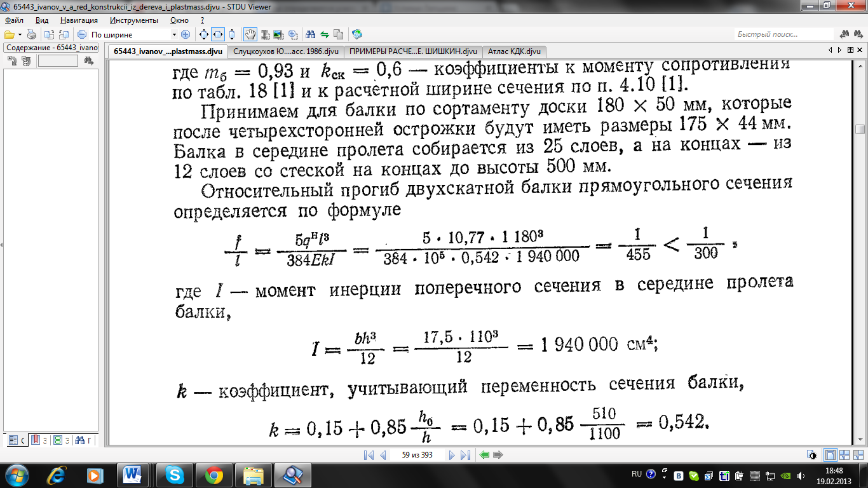Go to the next page
This screenshot has height=488, width=868.
tap(451, 455)
